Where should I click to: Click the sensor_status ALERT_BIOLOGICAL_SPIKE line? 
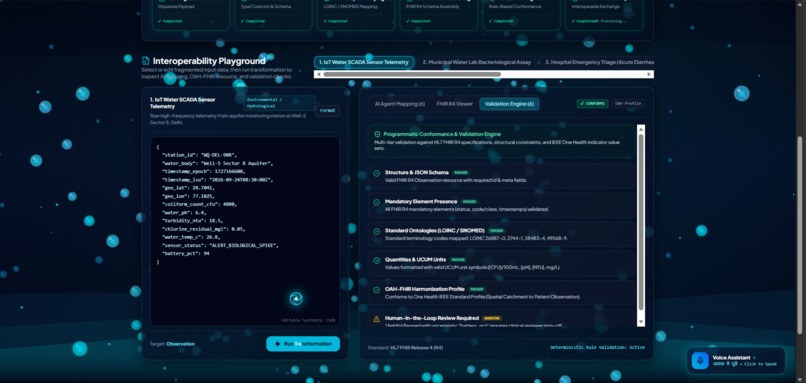[220, 245]
